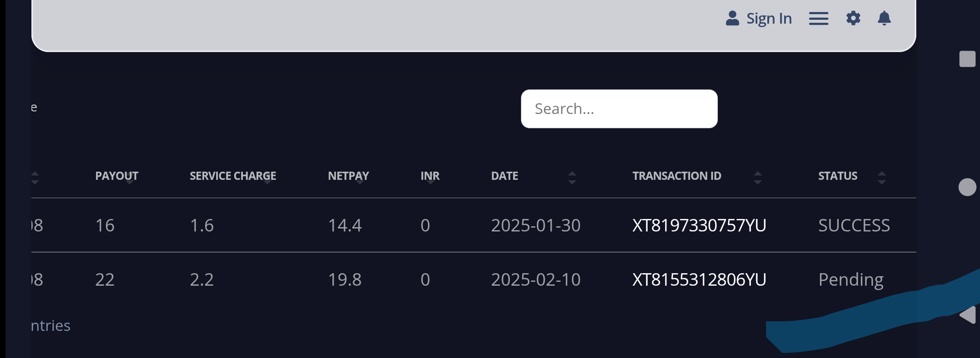
Task: Open transaction XT8197330757YU
Action: coord(699,225)
